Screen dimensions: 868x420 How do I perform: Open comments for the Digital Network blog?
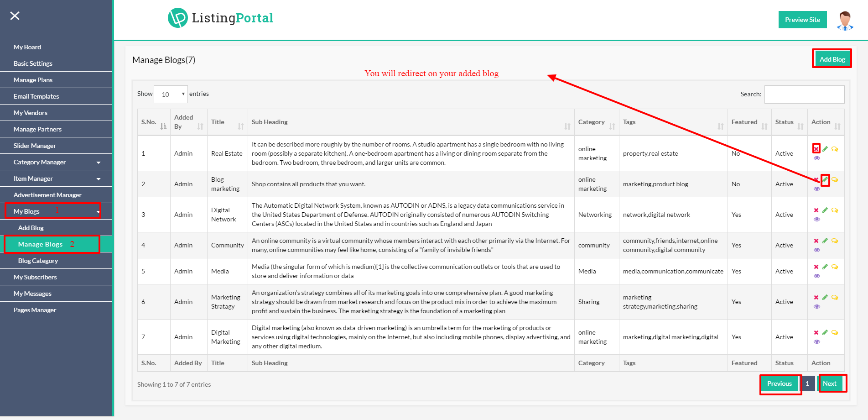[x=835, y=210]
